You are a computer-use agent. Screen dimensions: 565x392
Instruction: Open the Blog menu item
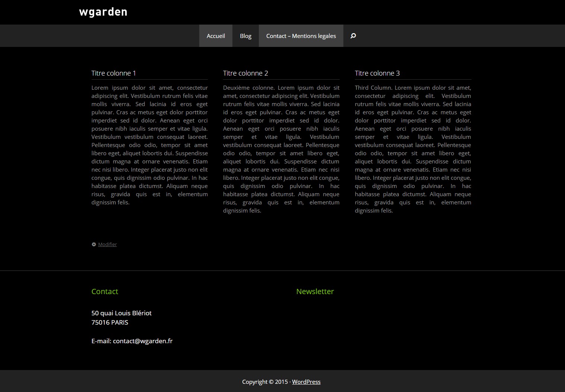click(245, 36)
